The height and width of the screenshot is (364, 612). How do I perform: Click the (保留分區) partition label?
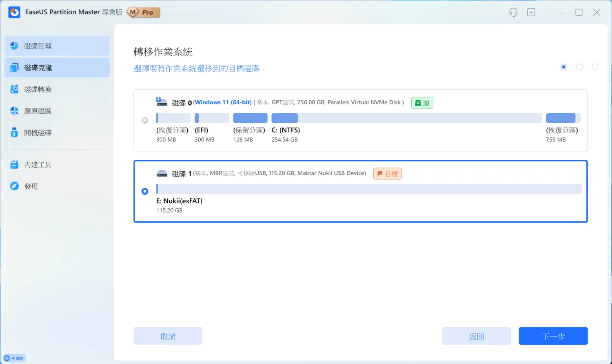pos(249,130)
